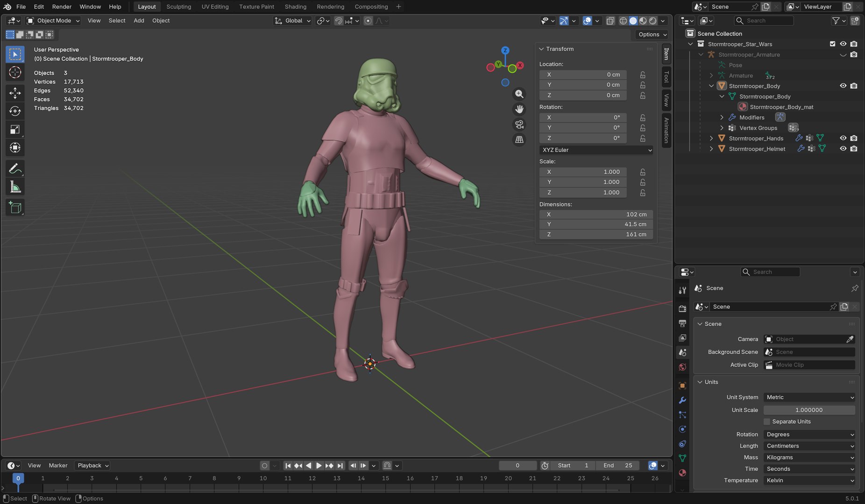Image resolution: width=865 pixels, height=504 pixels.
Task: Hide Stormtrooper_Hands via eye icon
Action: tap(843, 138)
